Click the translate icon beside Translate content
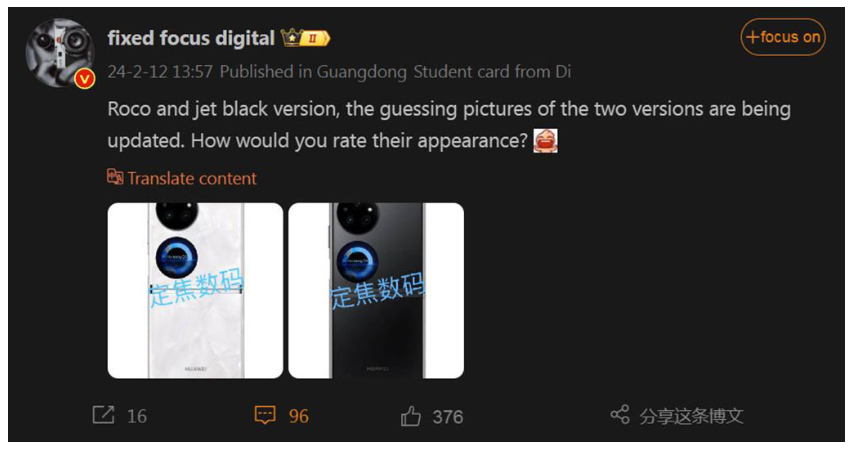854x450 pixels. 115,177
